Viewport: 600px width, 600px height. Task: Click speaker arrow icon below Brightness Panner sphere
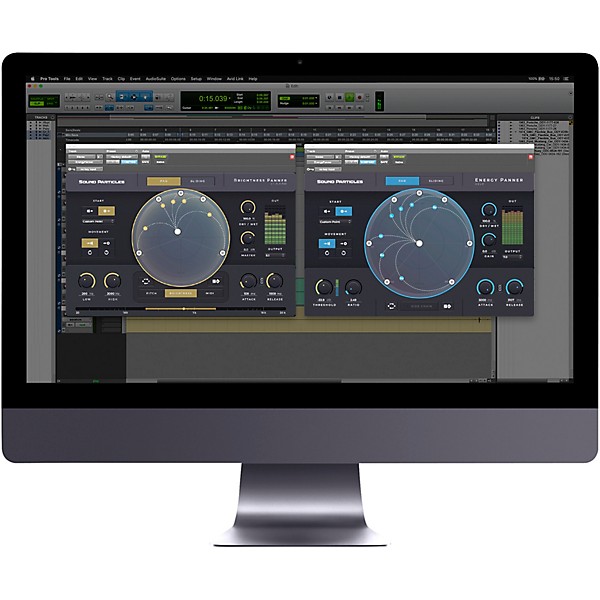click(216, 281)
